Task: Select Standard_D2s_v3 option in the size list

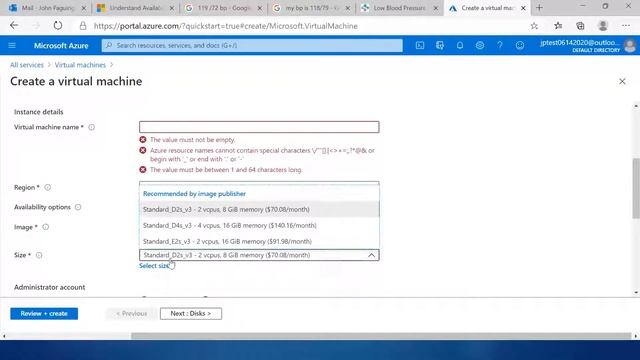Action: point(259,209)
